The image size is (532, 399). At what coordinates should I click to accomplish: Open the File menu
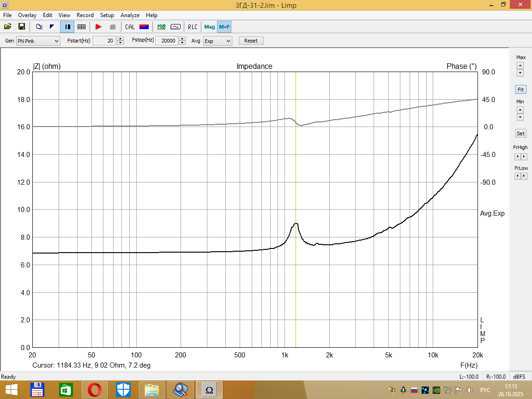pos(7,15)
